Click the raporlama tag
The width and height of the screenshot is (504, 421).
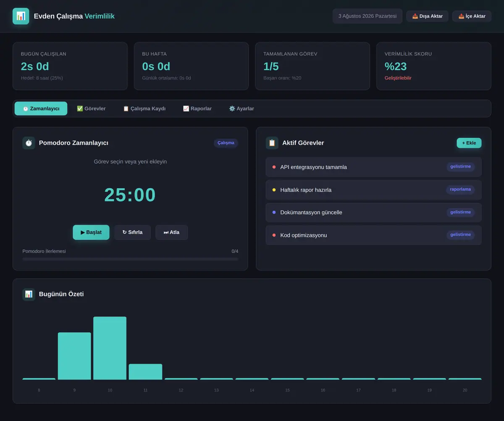pyautogui.click(x=460, y=189)
